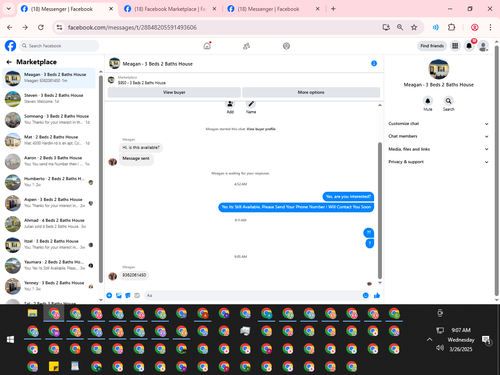500x375 pixels.
Task: Bookmark this page with the star
Action: point(414,27)
